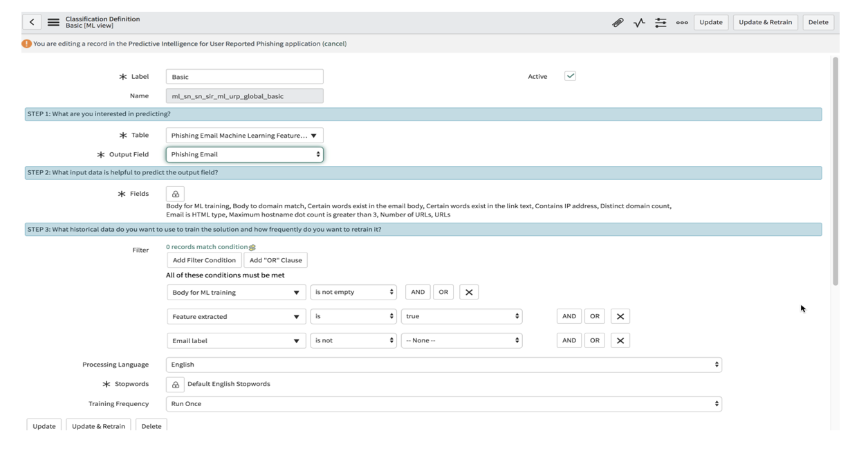This screenshot has height=458, width=868.
Task: Click the bottom Delete button
Action: click(151, 426)
